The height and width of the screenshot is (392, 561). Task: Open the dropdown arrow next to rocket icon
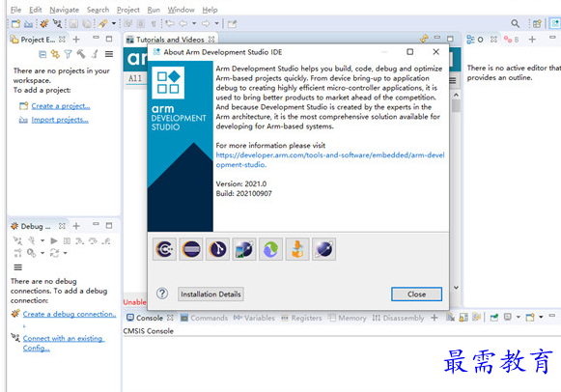(x=114, y=23)
